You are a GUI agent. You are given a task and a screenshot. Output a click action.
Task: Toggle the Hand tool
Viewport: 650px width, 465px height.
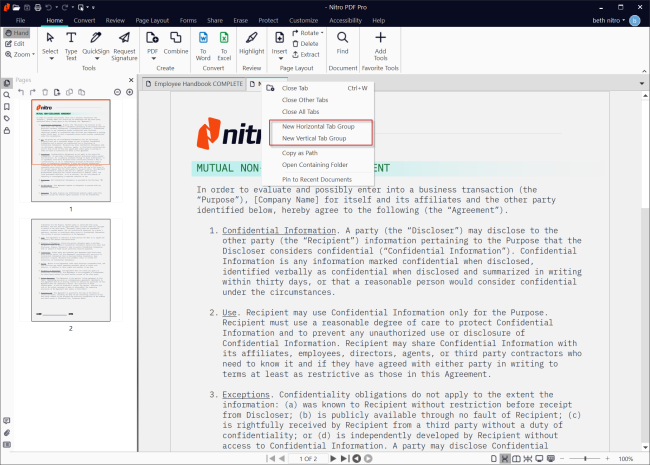click(15, 33)
